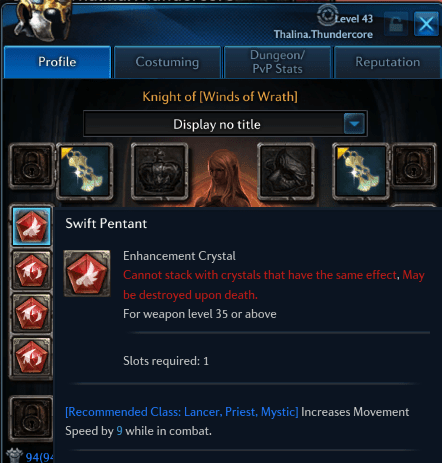Click the Display no title combo box
Viewport: 442px width, 463px height.
coord(225,124)
